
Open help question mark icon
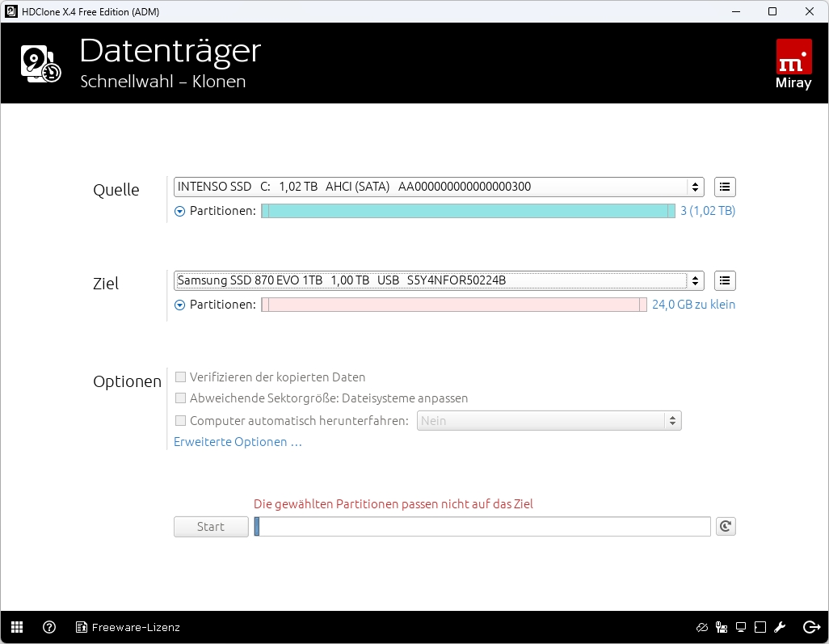(49, 627)
